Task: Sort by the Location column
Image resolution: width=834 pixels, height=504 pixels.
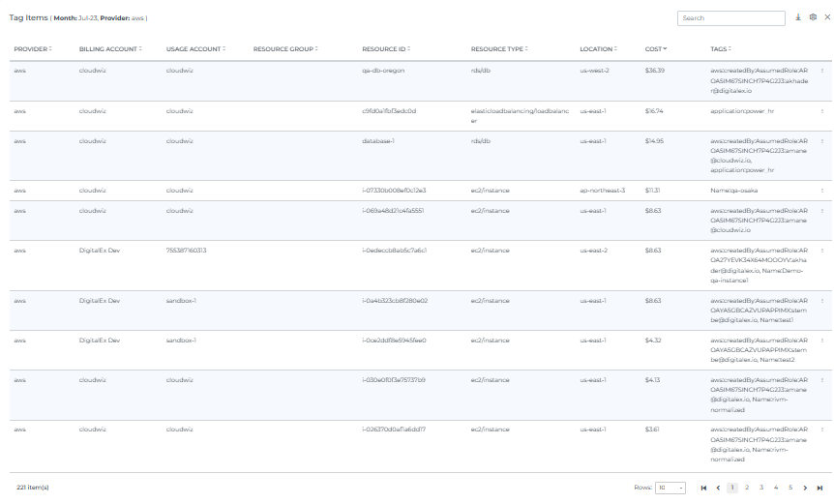Action: click(599, 48)
